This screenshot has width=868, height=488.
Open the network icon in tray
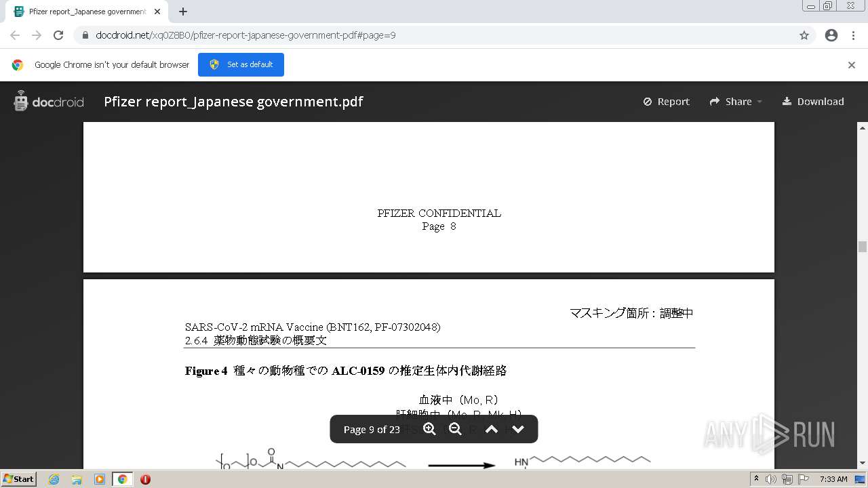(x=787, y=479)
